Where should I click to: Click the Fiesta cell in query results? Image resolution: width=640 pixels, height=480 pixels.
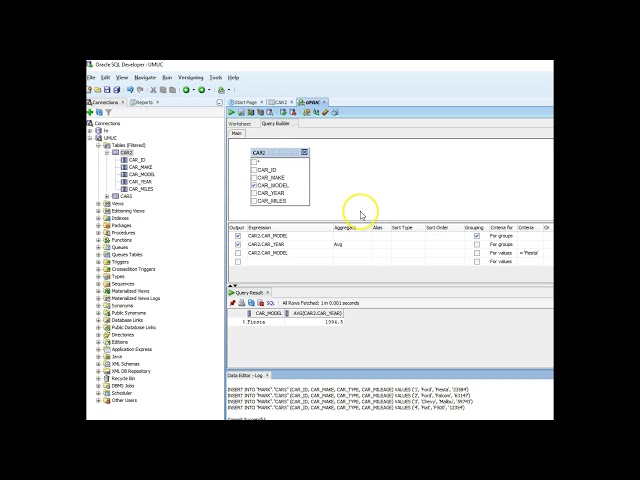pyautogui.click(x=265, y=322)
